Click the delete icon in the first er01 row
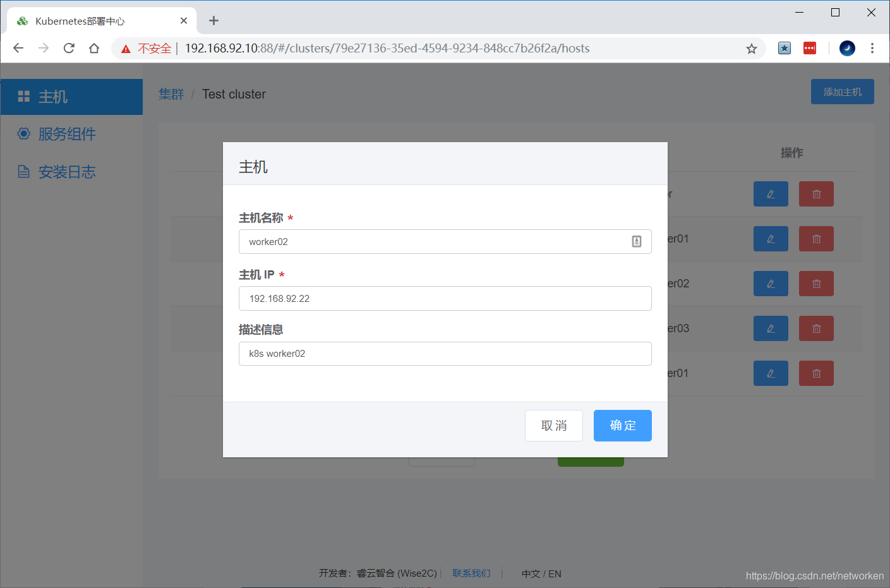890x588 pixels. tap(816, 239)
